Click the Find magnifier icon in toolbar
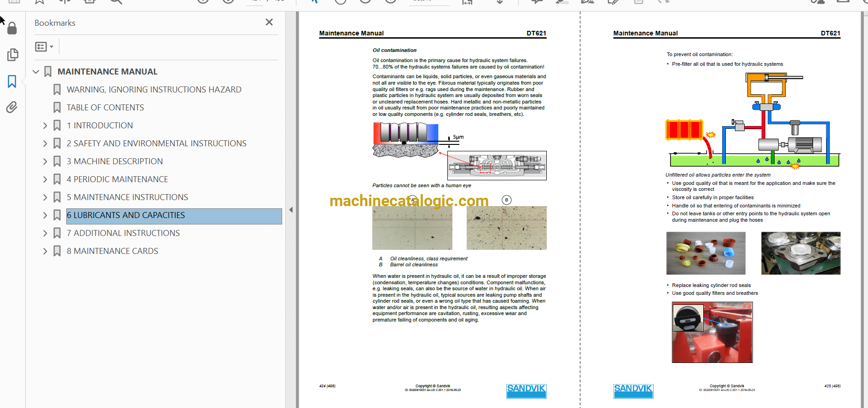The height and width of the screenshot is (408, 868). 116,1
